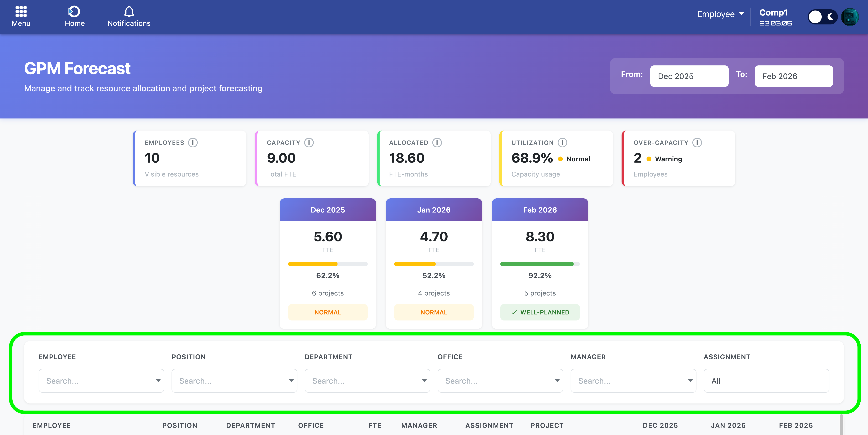Open the Employee role dropdown in the header
This screenshot has height=435, width=868.
tap(720, 14)
